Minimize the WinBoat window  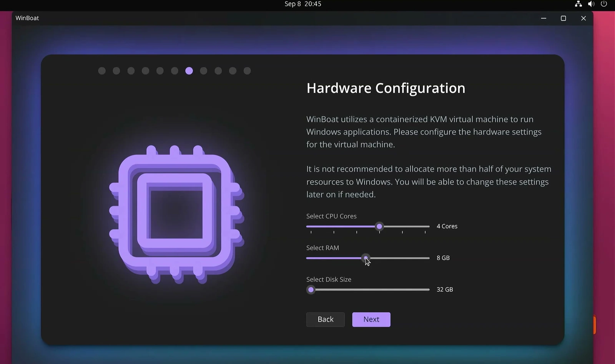coord(544,18)
